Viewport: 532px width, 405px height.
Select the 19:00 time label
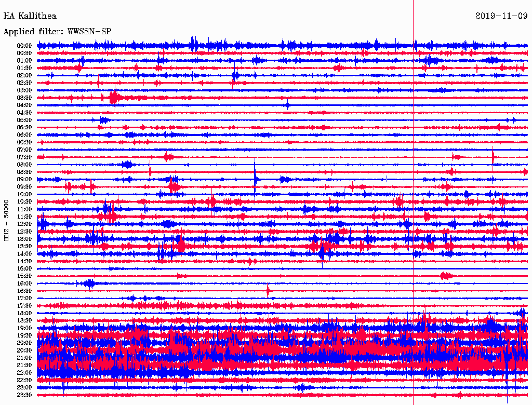tap(24, 328)
